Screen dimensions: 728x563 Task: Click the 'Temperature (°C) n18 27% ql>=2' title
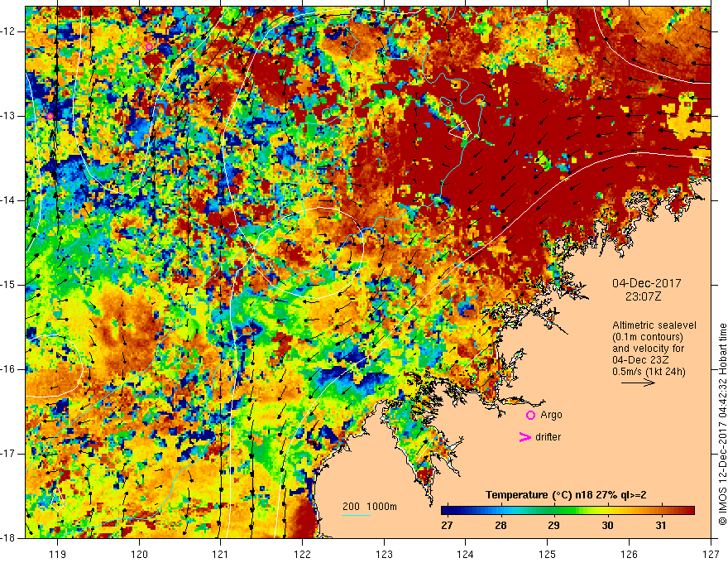point(566,495)
